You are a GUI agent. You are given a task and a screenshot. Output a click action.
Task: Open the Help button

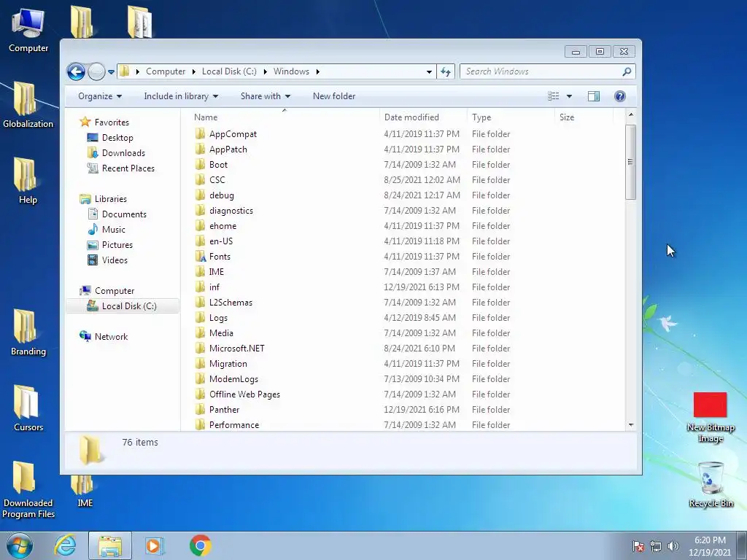pyautogui.click(x=620, y=96)
